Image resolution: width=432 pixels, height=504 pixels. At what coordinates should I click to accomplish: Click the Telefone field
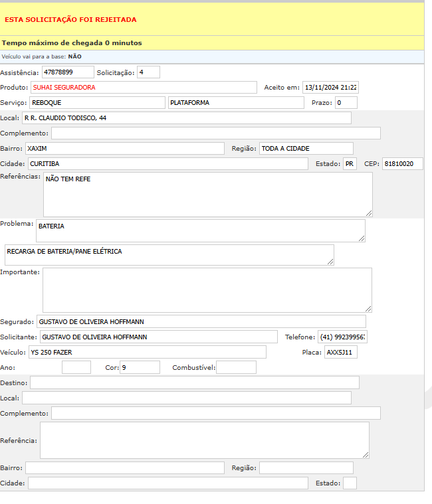coord(342,337)
